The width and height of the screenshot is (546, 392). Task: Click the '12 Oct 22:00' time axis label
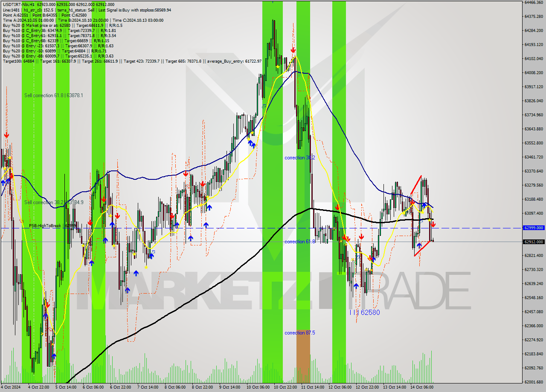[367, 387]
